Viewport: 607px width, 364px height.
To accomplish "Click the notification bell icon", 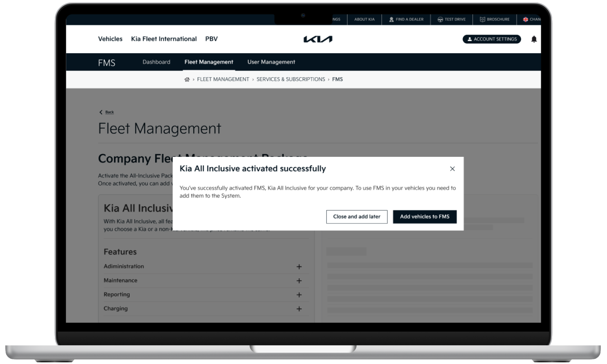I will pyautogui.click(x=533, y=39).
